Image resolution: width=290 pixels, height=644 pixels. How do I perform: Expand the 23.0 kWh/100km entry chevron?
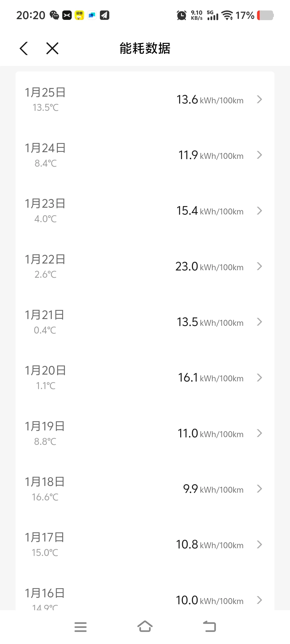(x=259, y=266)
